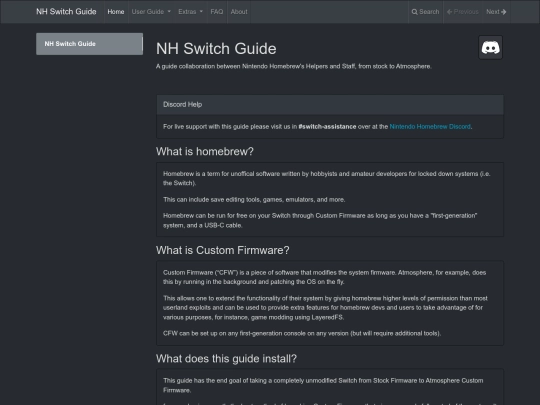The image size is (540, 405).
Task: Open the Home nav item
Action: tap(116, 12)
